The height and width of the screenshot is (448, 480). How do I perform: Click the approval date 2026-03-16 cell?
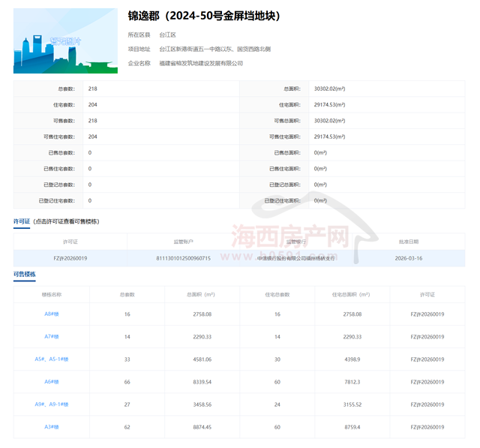tap(409, 258)
